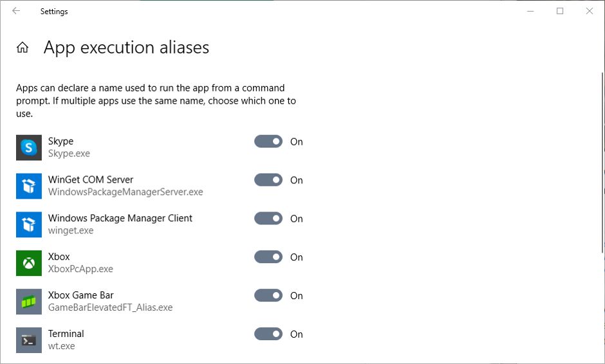Toggle the XboxPcApp.exe alias off
The image size is (605, 364).
pos(268,257)
